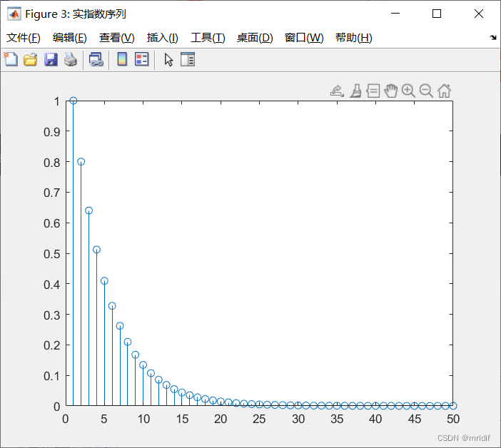
Task: Click the y-axis label 0.5
Action: click(x=52, y=254)
